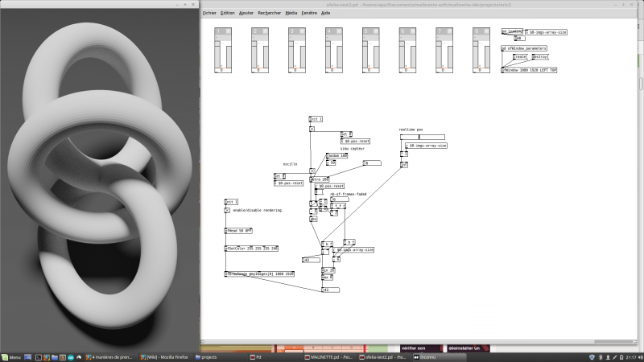Open the projects folder taskbar entry
This screenshot has width=644, height=362.
click(x=206, y=357)
